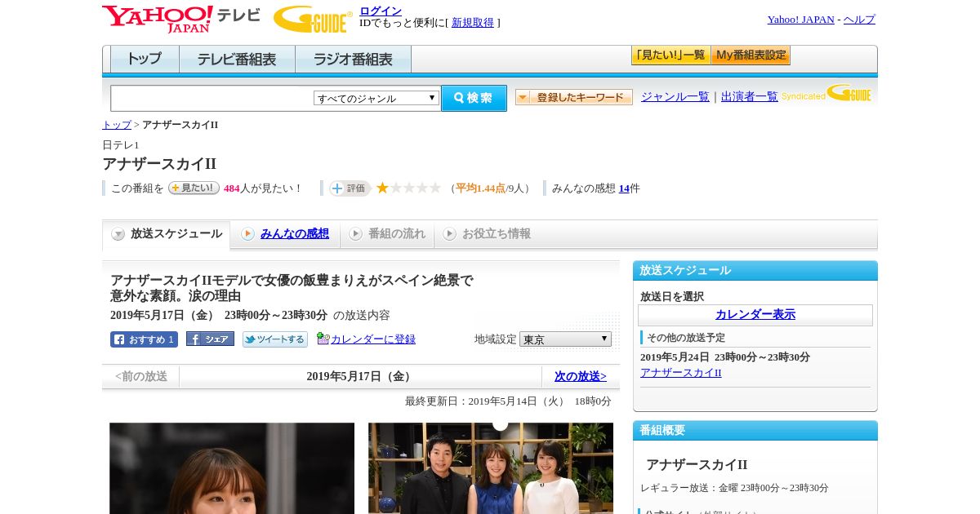Viewport: 980px width, 514px height.
Task: Open My番組表設定 button
Action: (751, 55)
